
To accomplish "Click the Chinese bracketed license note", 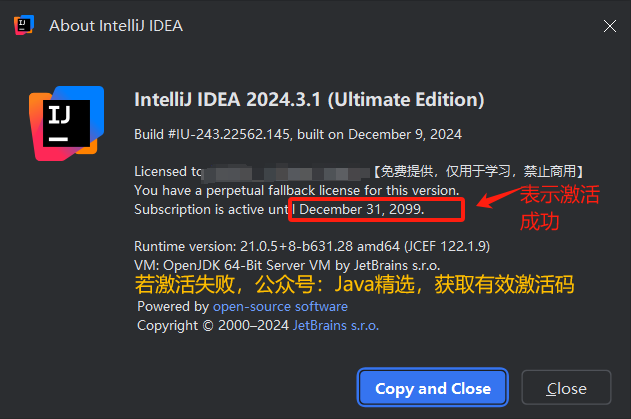I will point(478,171).
